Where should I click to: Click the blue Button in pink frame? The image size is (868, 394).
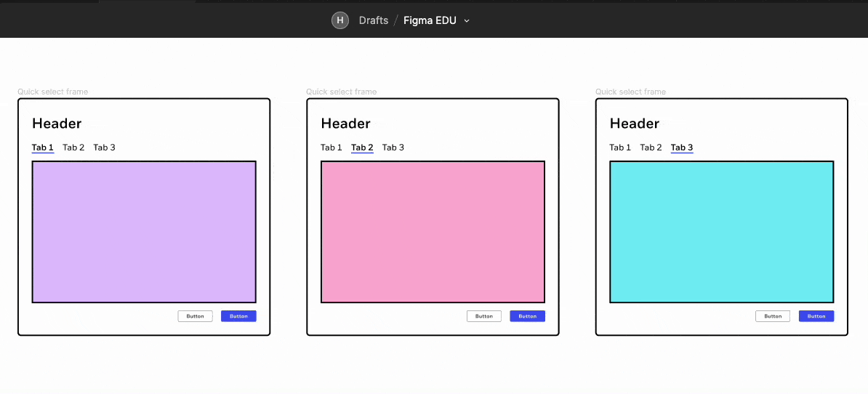click(528, 316)
